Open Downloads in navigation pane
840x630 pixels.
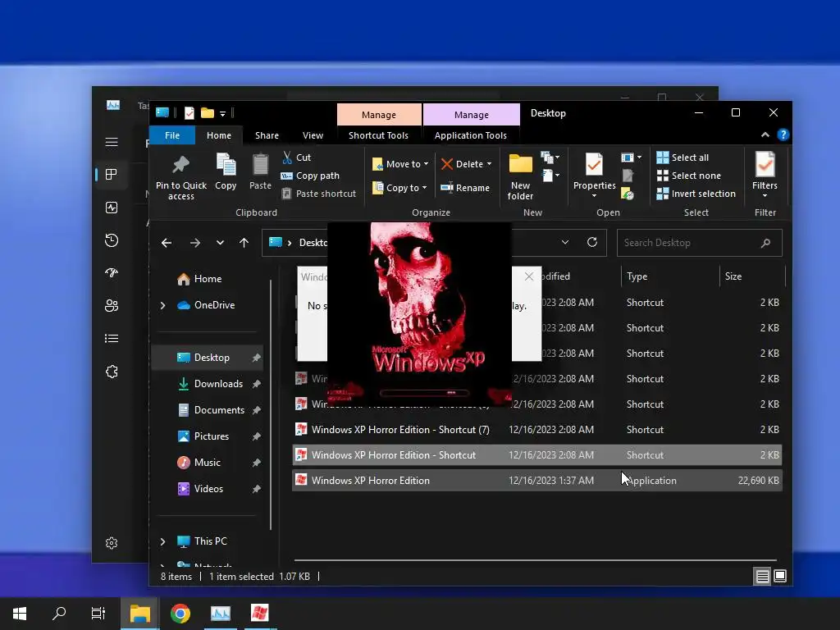click(218, 384)
